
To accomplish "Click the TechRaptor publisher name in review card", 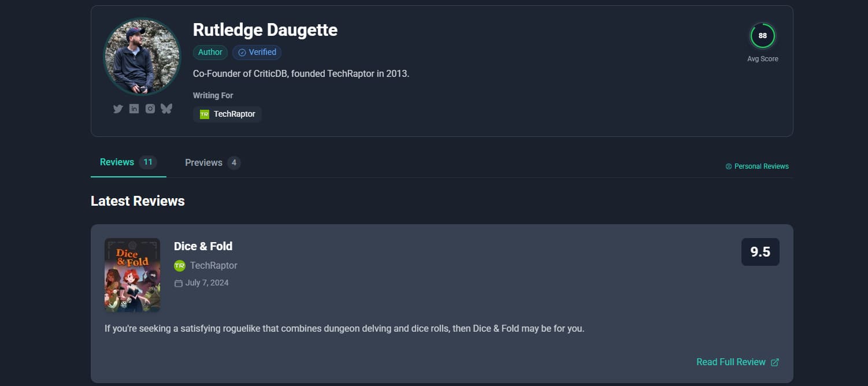I will [214, 266].
